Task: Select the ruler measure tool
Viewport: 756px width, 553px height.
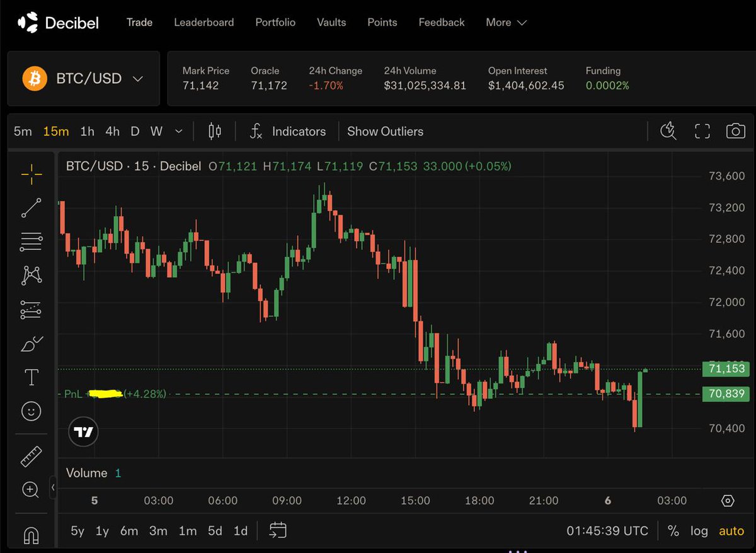Action: pyautogui.click(x=31, y=456)
